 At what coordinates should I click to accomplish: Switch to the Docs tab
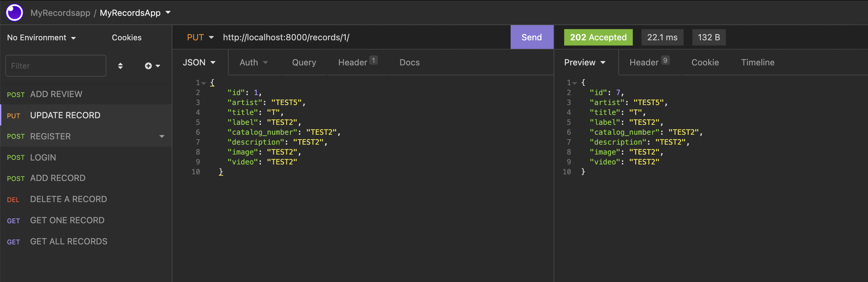coord(410,62)
